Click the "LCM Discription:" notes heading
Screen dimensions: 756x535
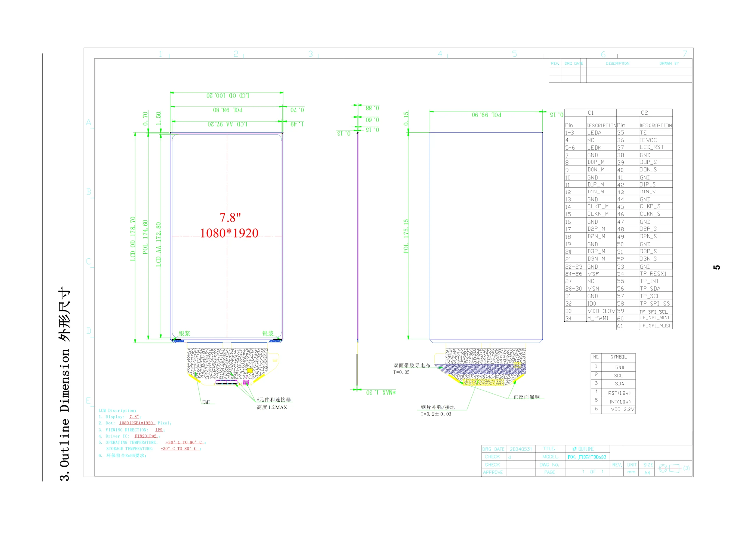[x=118, y=411]
